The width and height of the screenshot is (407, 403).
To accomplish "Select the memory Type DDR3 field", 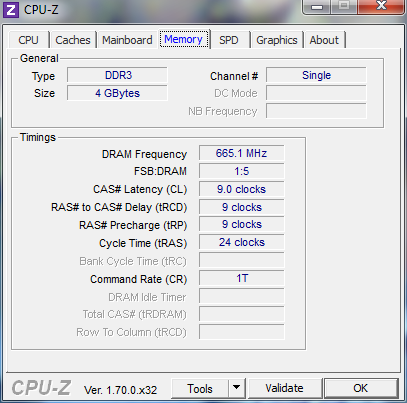I will tap(117, 75).
